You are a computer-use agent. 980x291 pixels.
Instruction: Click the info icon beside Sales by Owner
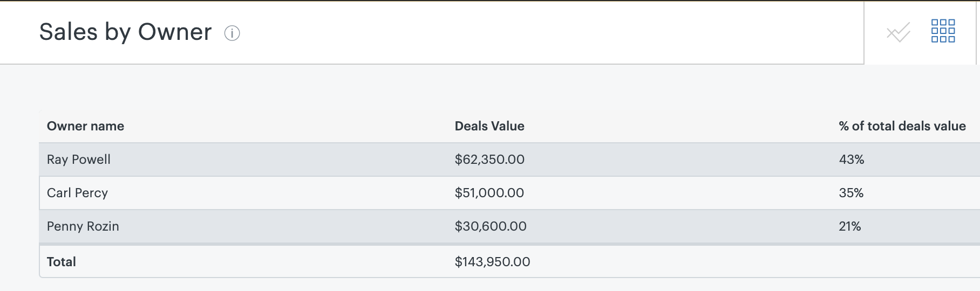[x=232, y=33]
